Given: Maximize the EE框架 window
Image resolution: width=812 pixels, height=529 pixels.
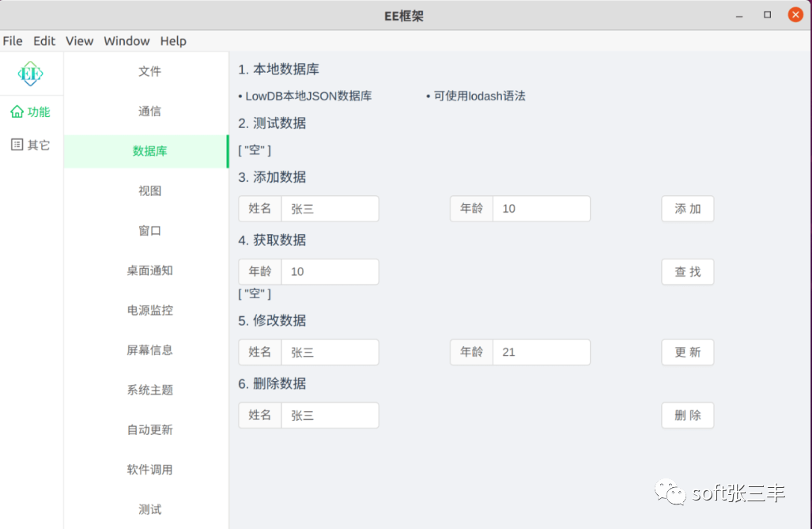Looking at the screenshot, I should [767, 15].
